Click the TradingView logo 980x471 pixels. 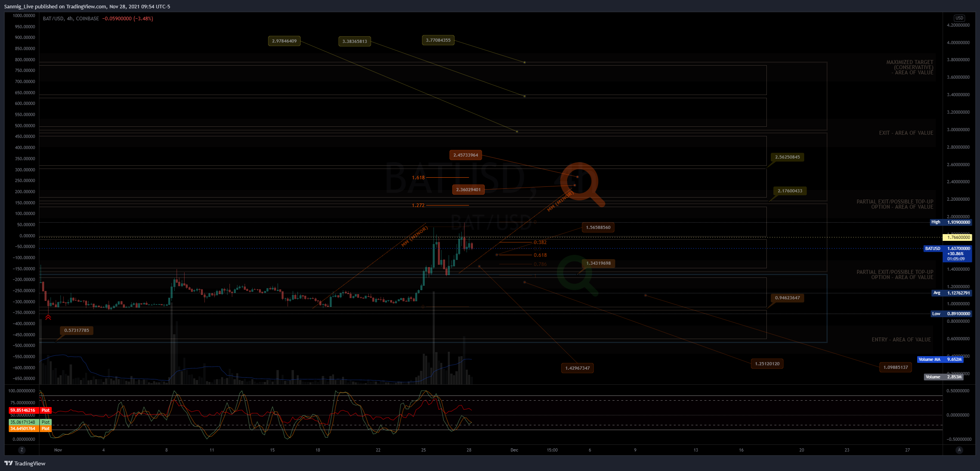point(25,463)
